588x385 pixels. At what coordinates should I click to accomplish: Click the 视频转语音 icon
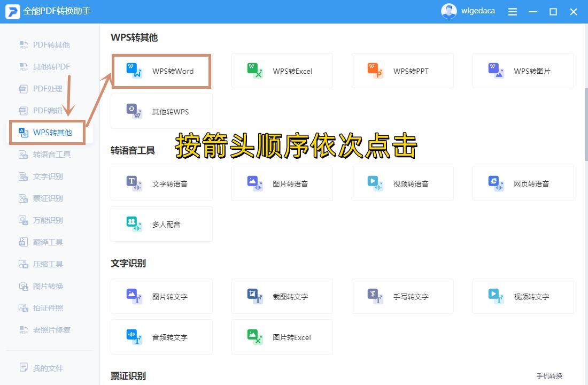coord(375,183)
